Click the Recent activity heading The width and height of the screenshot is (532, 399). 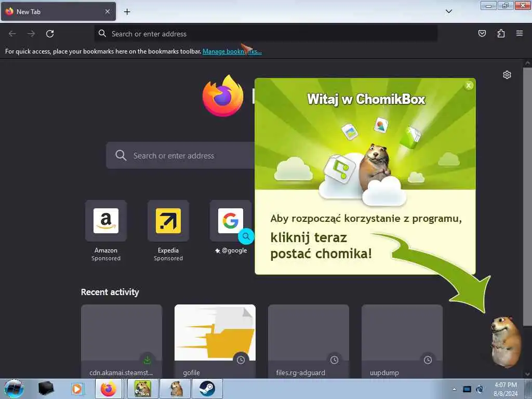point(110,292)
